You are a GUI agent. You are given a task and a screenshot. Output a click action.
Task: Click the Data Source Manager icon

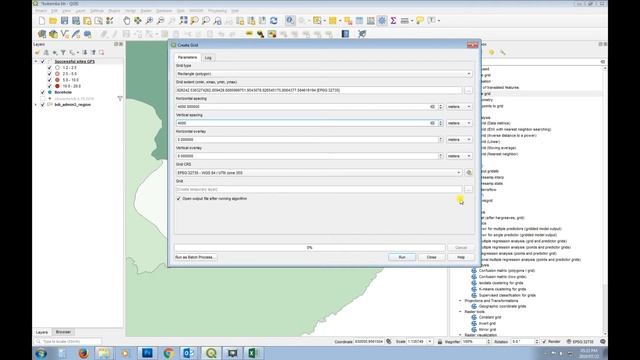coord(42,34)
